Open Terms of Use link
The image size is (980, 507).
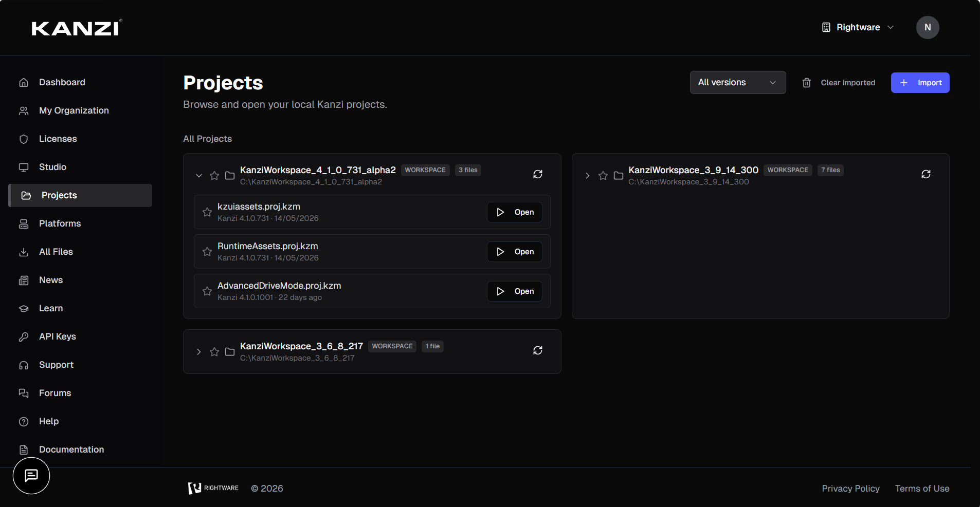click(922, 489)
